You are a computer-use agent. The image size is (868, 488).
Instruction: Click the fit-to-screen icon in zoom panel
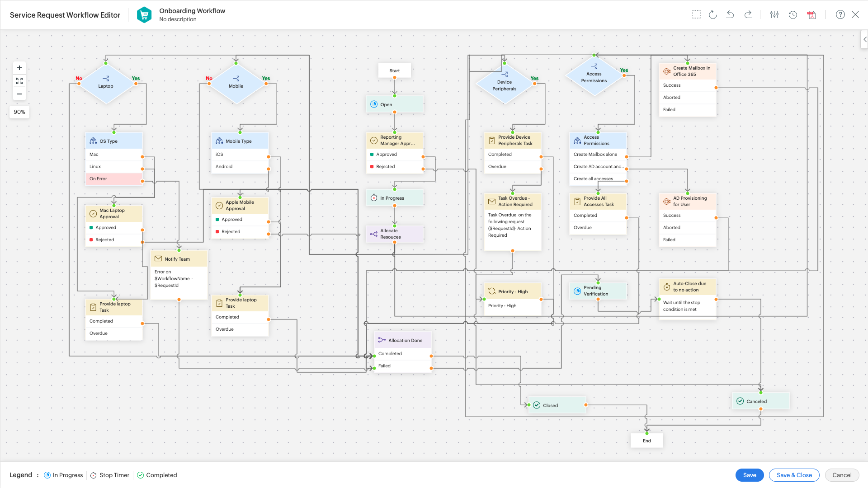19,81
